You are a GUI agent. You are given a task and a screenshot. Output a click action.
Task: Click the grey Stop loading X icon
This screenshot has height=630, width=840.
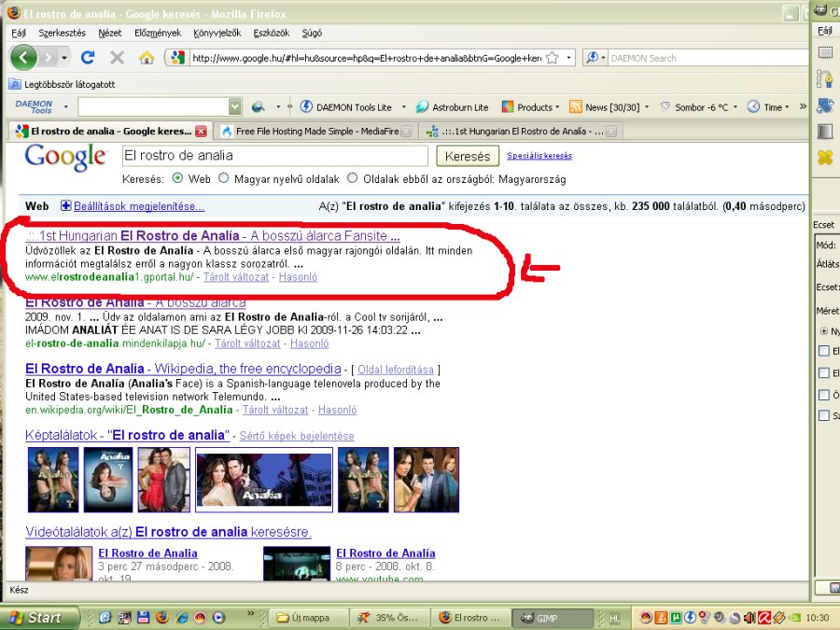click(118, 57)
